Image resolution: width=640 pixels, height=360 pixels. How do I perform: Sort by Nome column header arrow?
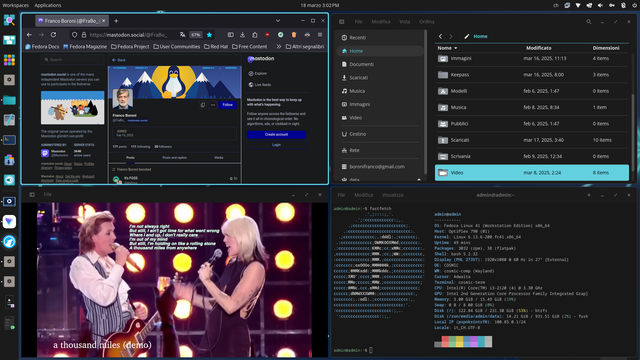point(456,48)
